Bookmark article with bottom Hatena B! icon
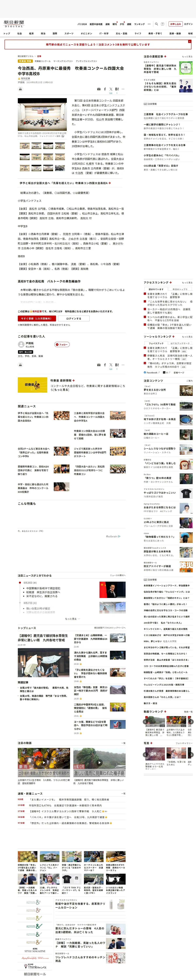This screenshot has height=980, width=196. click(x=117, y=365)
